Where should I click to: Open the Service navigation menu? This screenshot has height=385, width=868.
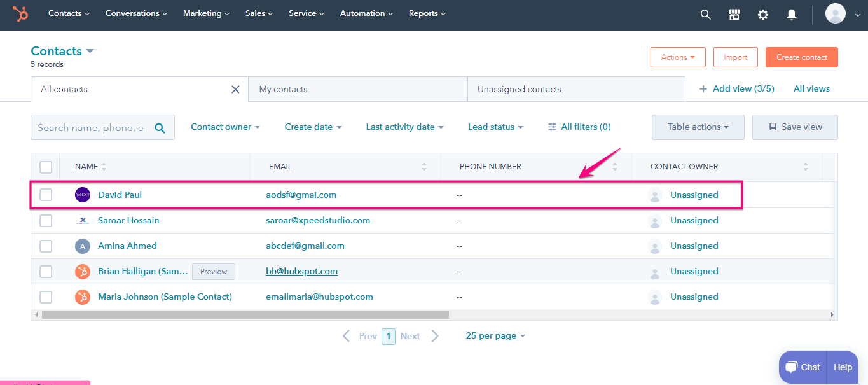(x=307, y=13)
